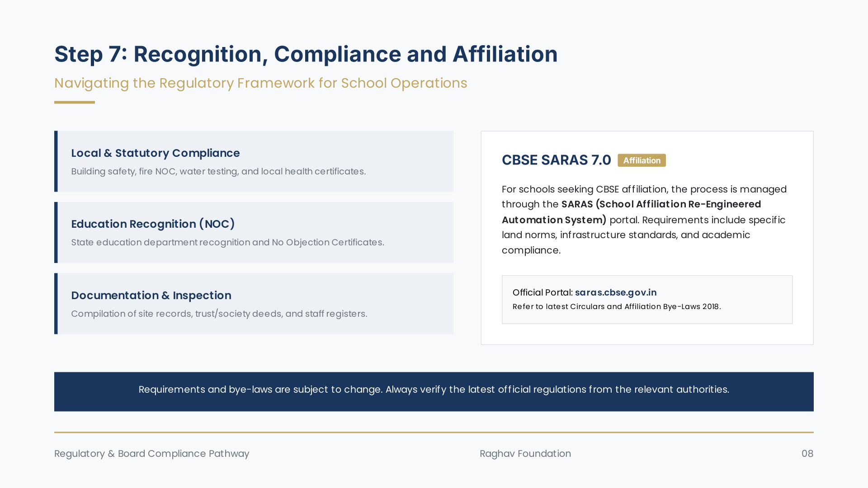Click the bold SARAS full-form text
Viewport: 868px width, 488px height.
tap(632, 212)
